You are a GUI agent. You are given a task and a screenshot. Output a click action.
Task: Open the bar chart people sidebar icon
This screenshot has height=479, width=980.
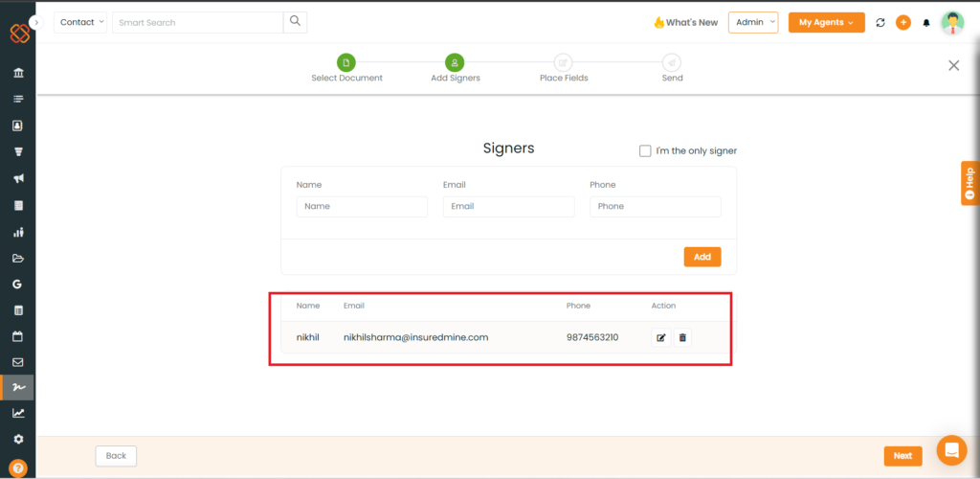(18, 232)
